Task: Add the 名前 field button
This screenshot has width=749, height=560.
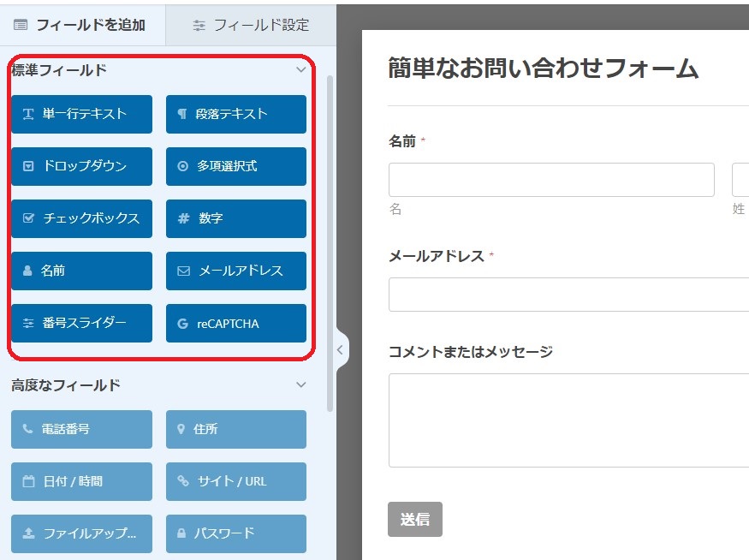Action: pos(82,271)
